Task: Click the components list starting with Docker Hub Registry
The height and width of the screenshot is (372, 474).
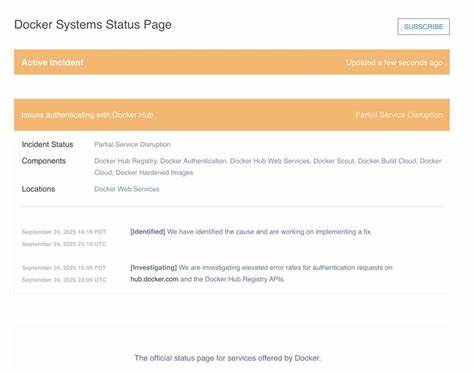Action: (x=268, y=167)
